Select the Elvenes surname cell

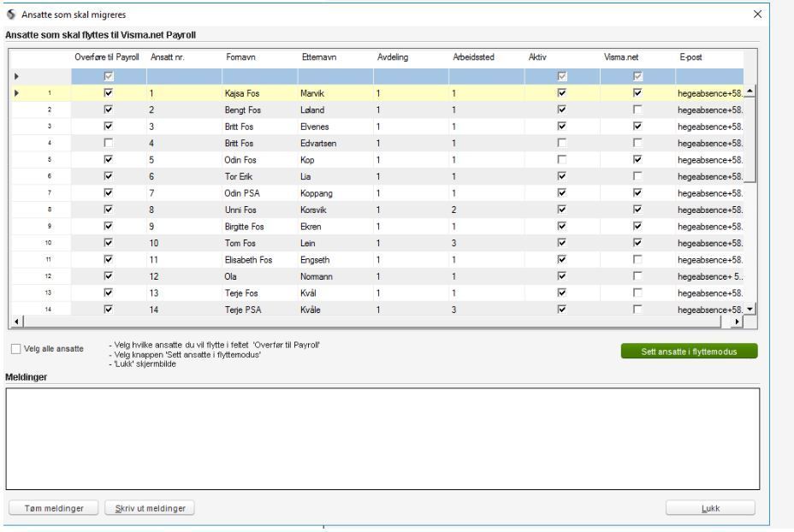coord(335,127)
